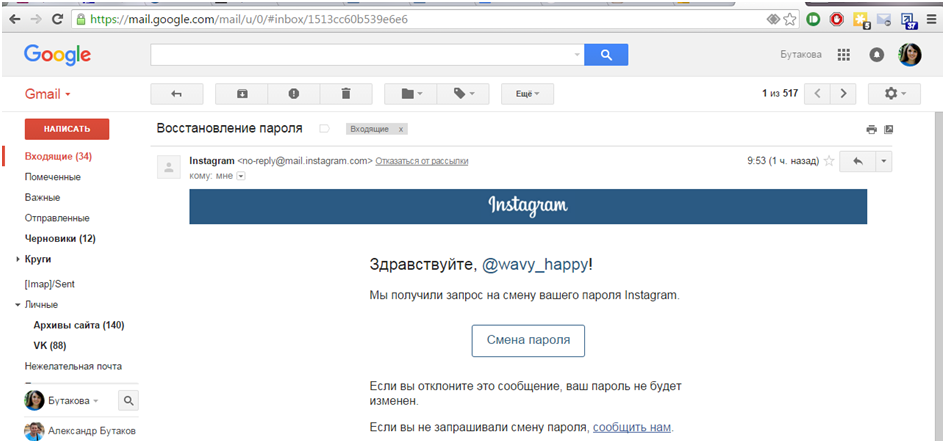This screenshot has height=443, width=945.
Task: Click the Смена пароля button
Action: click(x=528, y=341)
